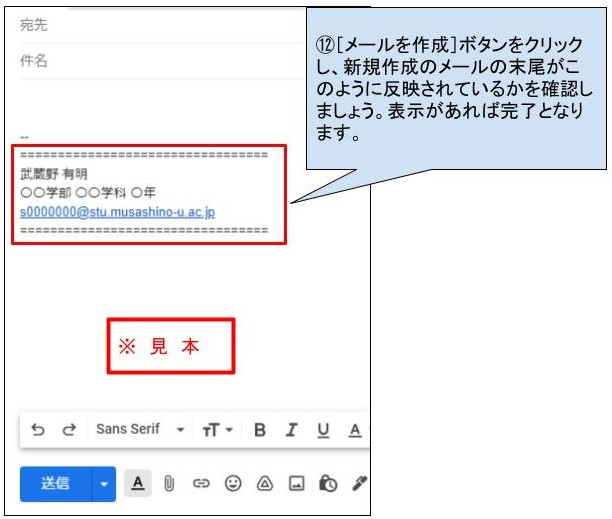Image resolution: width=612 pixels, height=519 pixels.
Task: Toggle the formatting options icon
Action: tap(138, 483)
